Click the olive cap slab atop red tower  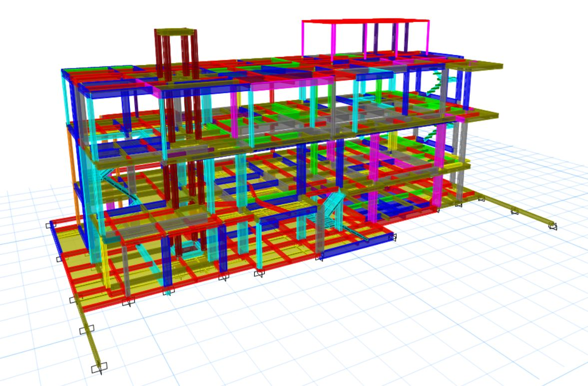click(x=175, y=31)
